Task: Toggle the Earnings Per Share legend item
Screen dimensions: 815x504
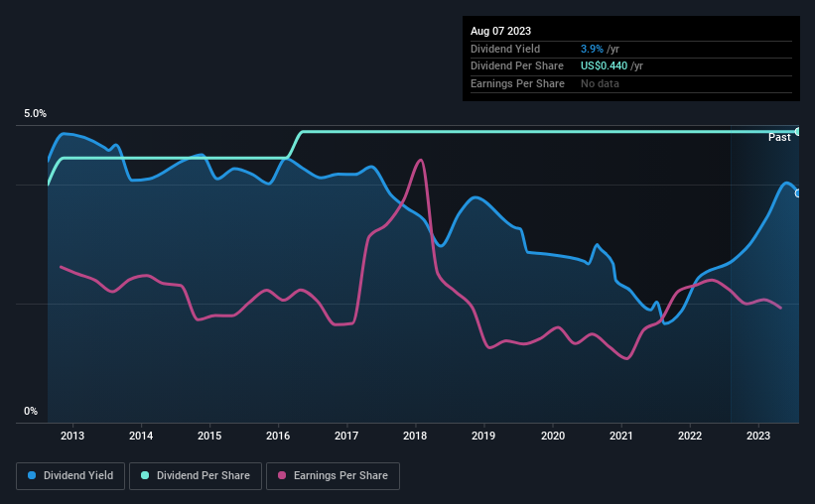Action: pos(332,476)
